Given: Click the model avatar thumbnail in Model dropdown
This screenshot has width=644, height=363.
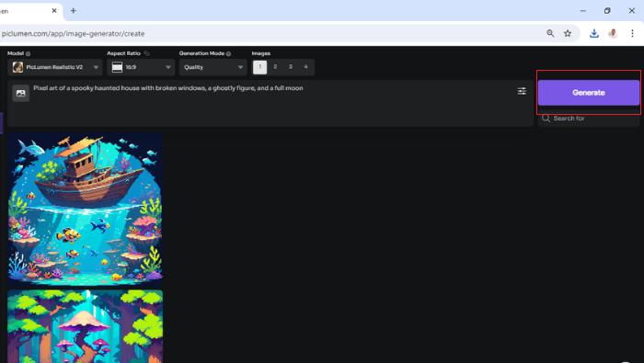Looking at the screenshot, I should (x=17, y=67).
